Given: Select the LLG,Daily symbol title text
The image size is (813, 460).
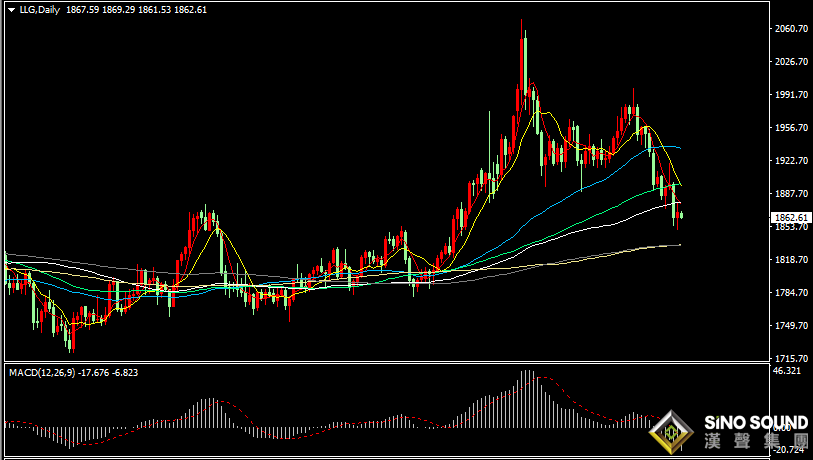Looking at the screenshot, I should [x=40, y=10].
